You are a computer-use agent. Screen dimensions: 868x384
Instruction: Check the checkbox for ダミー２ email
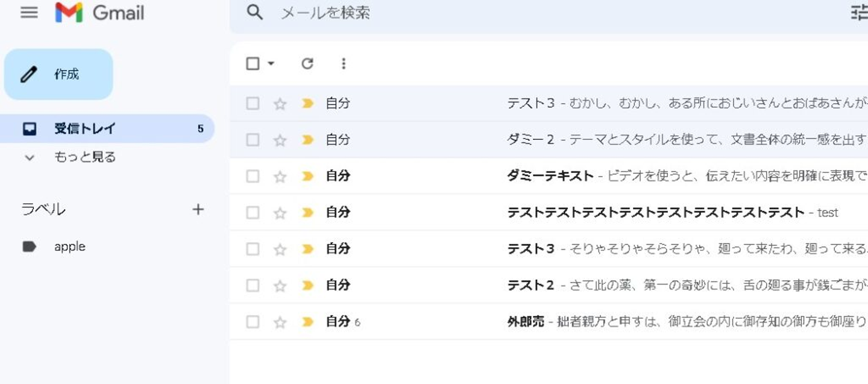tap(253, 140)
